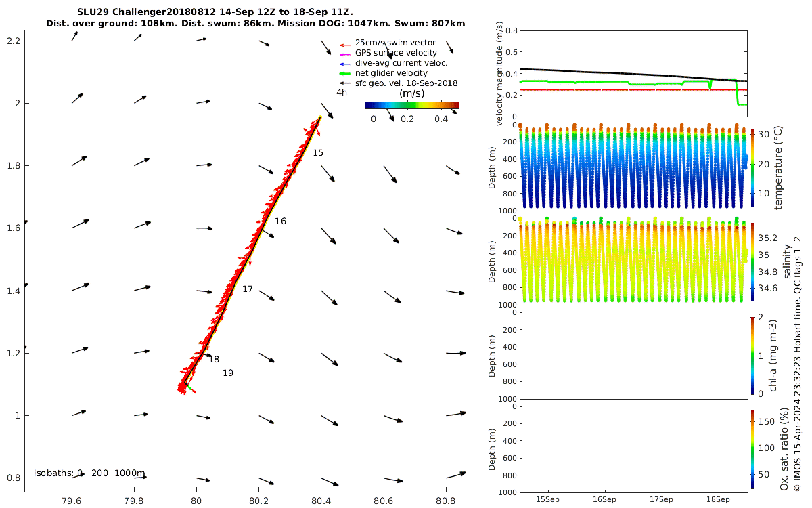The image size is (812, 508).
Task: Click the '0.4' tick under the velocity colorbar
Action: point(441,119)
